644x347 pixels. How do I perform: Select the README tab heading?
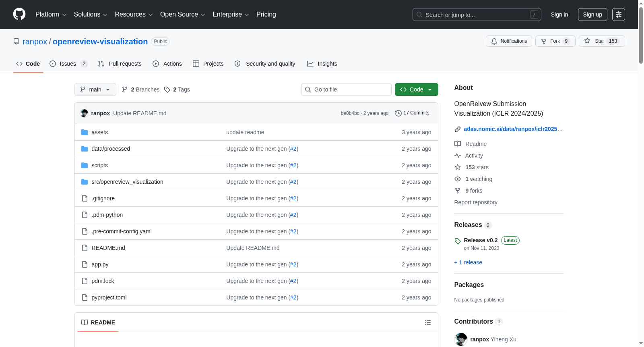98,322
